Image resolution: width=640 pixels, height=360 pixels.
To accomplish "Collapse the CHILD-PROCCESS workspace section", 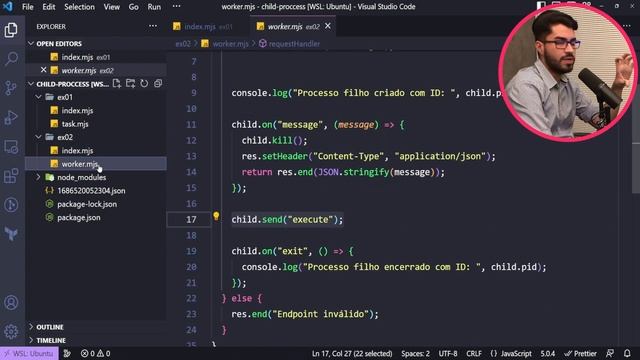I will [31, 84].
